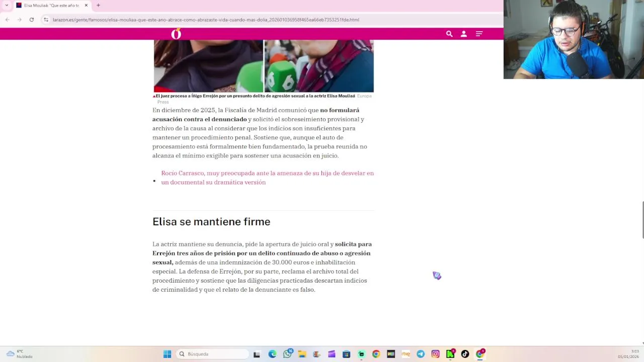Open the user account profile icon

pos(464,34)
